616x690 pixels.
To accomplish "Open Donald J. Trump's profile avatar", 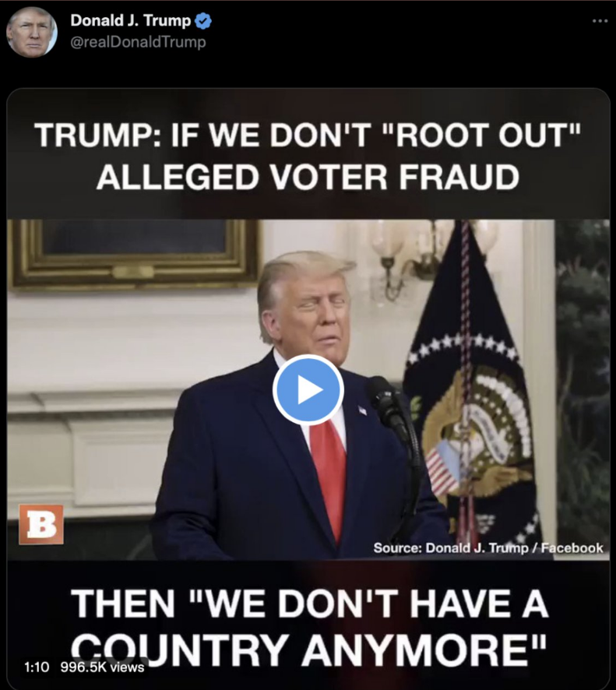I will (32, 32).
